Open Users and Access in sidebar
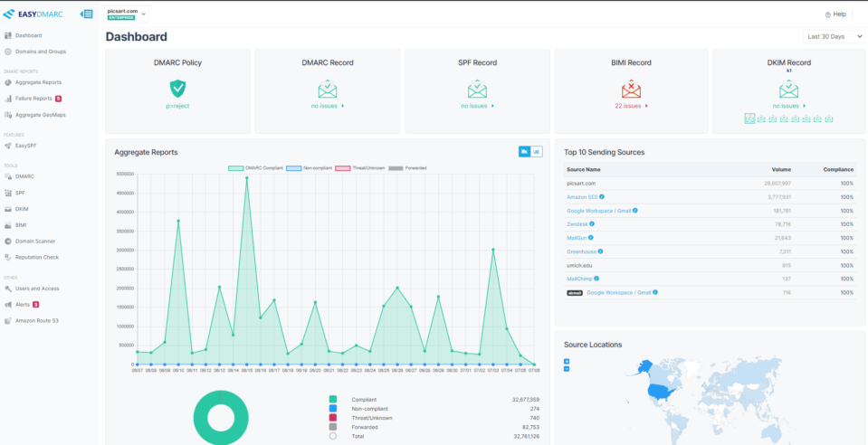This screenshot has height=445, width=868. pos(37,289)
